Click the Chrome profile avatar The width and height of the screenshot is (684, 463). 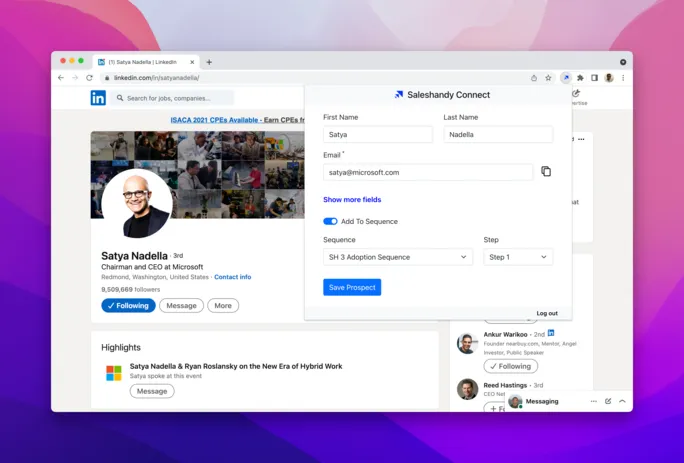[x=609, y=78]
